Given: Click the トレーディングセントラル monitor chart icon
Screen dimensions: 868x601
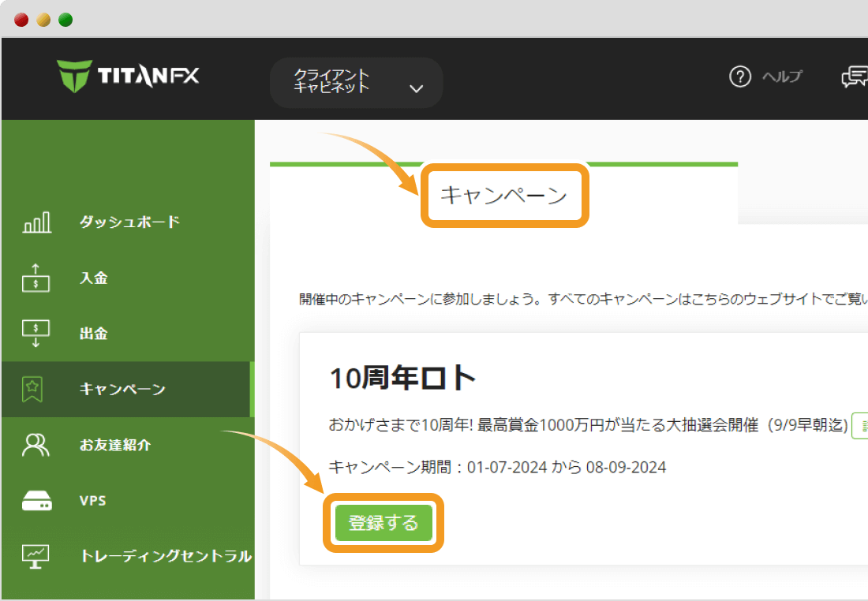Looking at the screenshot, I should pos(36,556).
